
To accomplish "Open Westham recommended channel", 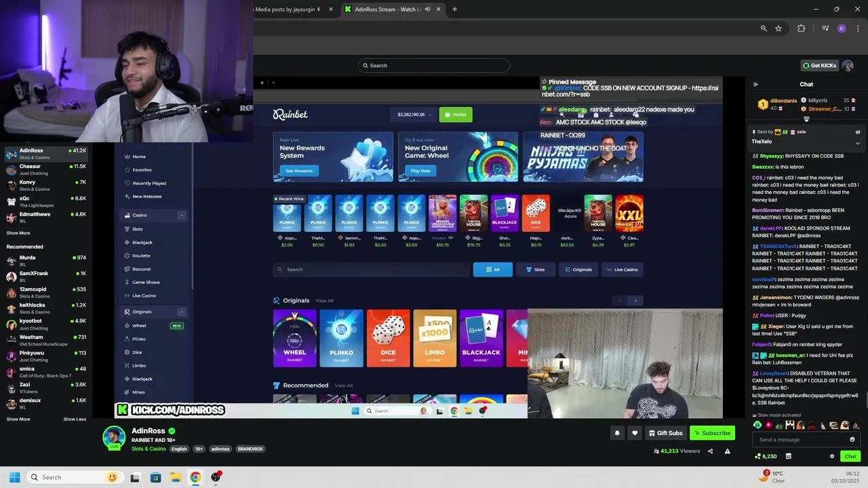I will (x=47, y=340).
